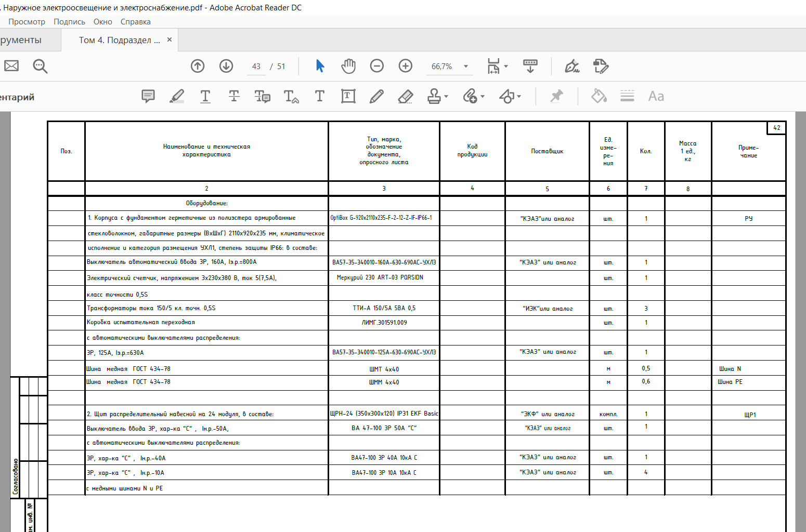Expand the fit page options arrow
Image resolution: width=806 pixels, height=532 pixels.
click(x=506, y=66)
